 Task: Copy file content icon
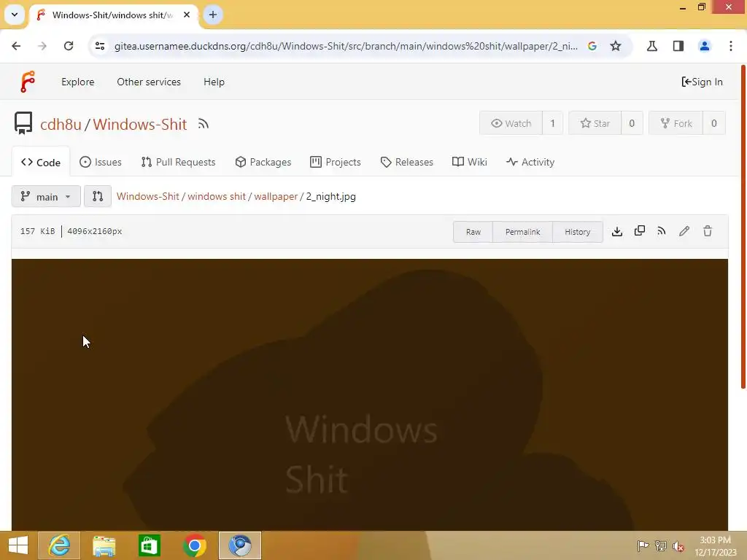tap(639, 231)
